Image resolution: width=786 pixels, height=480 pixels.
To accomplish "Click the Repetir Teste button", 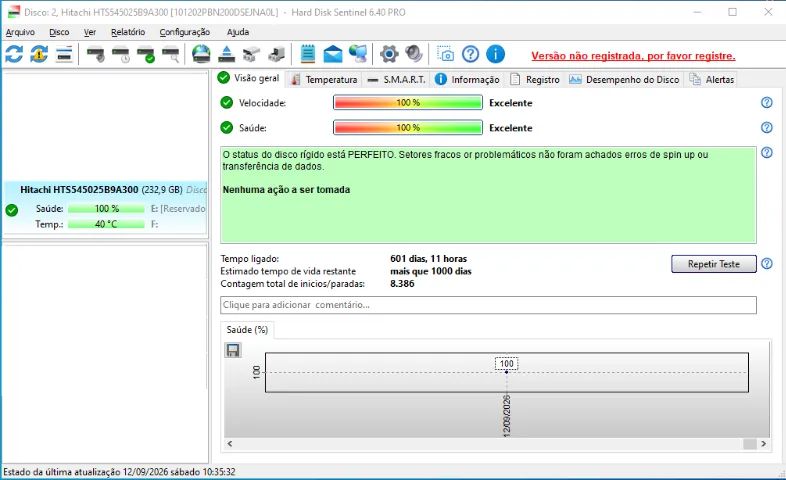I will (714, 264).
